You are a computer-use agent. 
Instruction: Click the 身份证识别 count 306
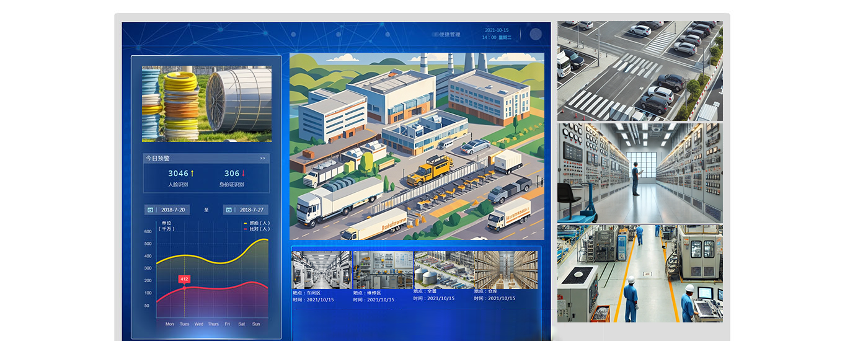click(x=232, y=174)
